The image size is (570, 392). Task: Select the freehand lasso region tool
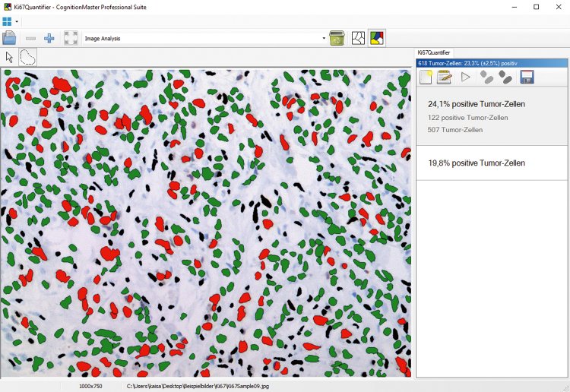[x=27, y=57]
